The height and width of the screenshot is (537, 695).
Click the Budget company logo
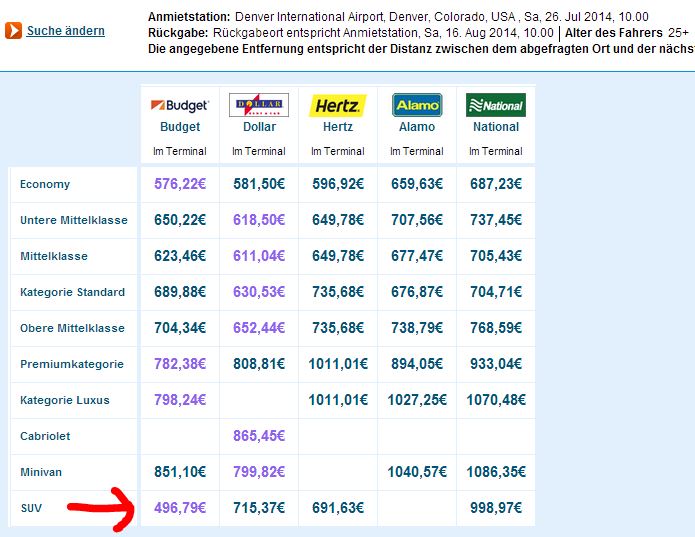(x=180, y=105)
